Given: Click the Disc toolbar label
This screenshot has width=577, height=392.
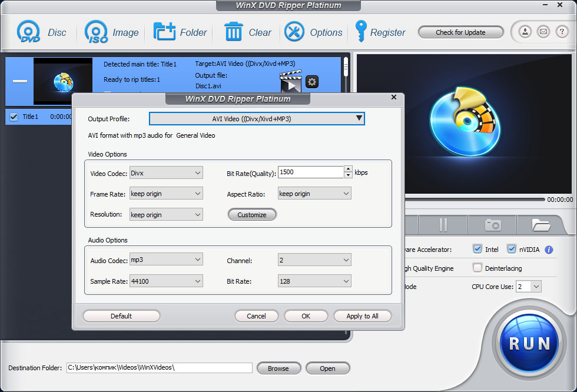Looking at the screenshot, I should tap(57, 32).
